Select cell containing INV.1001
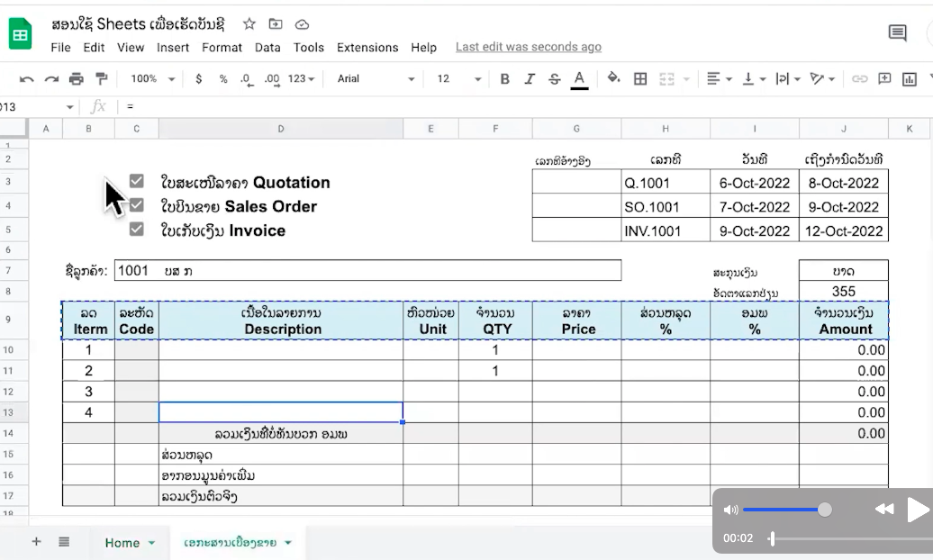Screen dimensions: 933x560 666,230
